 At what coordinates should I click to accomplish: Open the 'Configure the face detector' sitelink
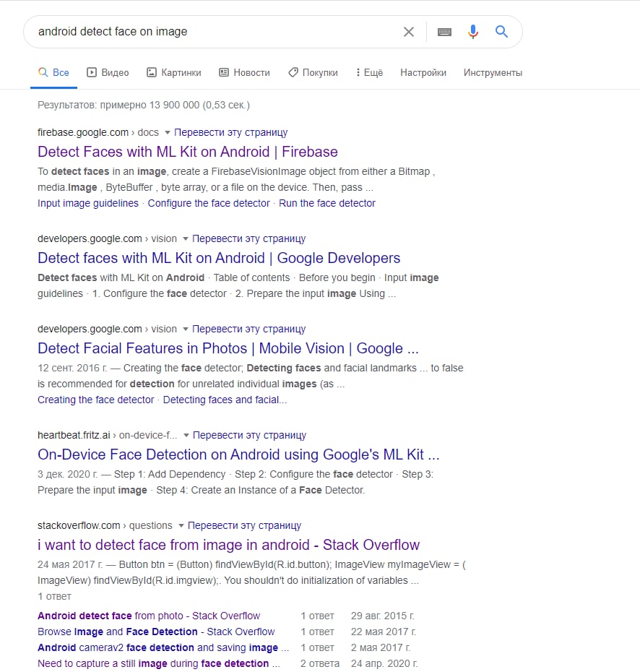tap(209, 203)
